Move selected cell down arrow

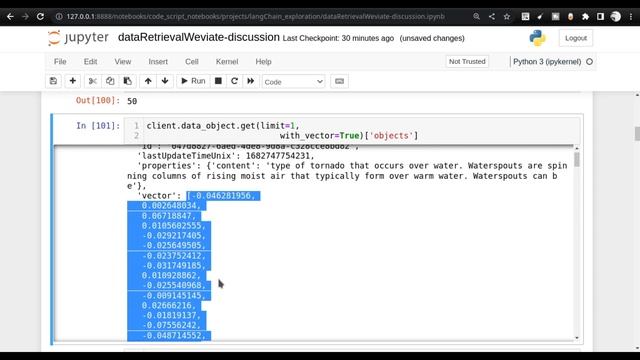(x=165, y=81)
